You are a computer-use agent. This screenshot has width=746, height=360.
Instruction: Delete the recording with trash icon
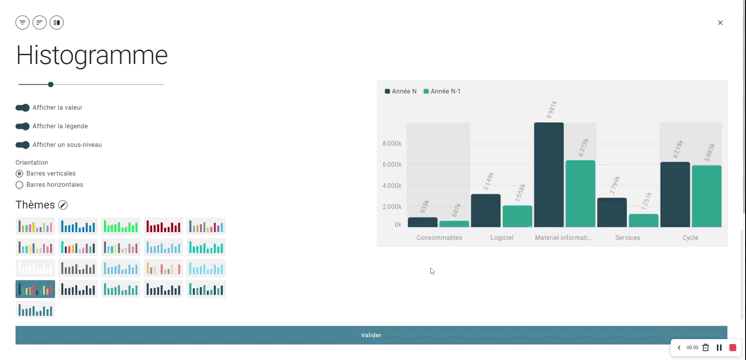[706, 348]
